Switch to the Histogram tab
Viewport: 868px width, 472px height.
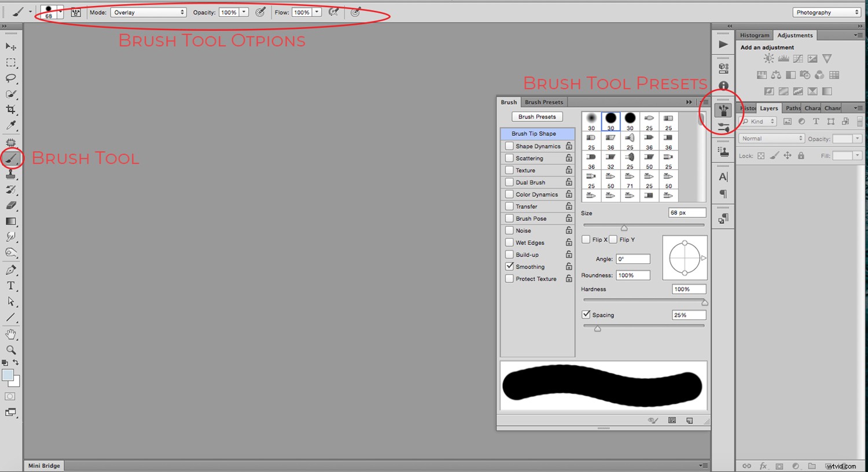[x=754, y=35]
